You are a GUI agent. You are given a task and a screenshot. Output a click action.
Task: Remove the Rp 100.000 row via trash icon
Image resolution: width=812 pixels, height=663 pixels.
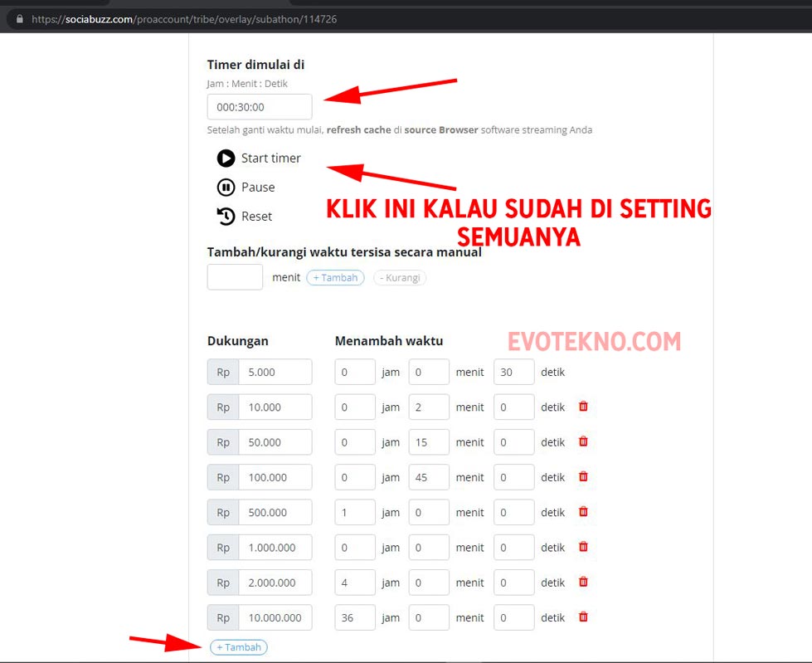[x=583, y=476]
